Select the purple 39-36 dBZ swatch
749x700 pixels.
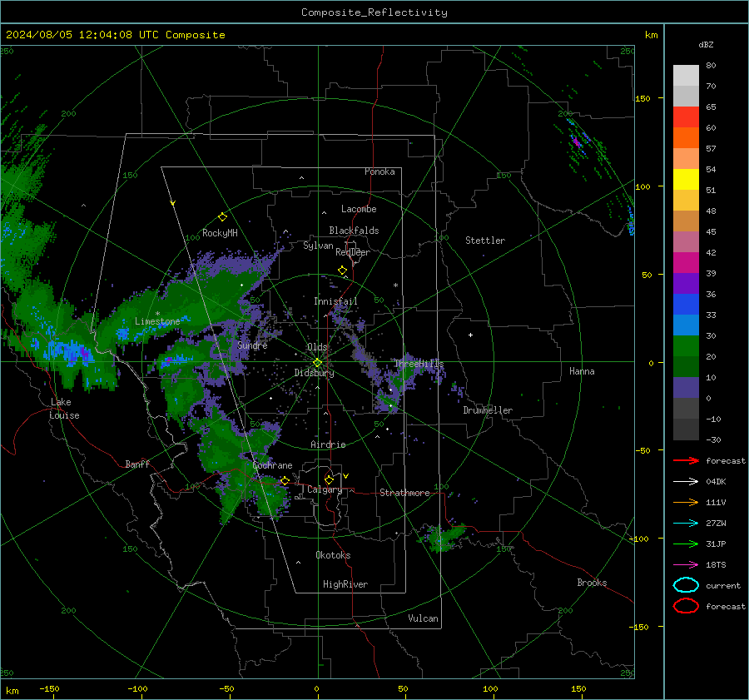coord(686,284)
